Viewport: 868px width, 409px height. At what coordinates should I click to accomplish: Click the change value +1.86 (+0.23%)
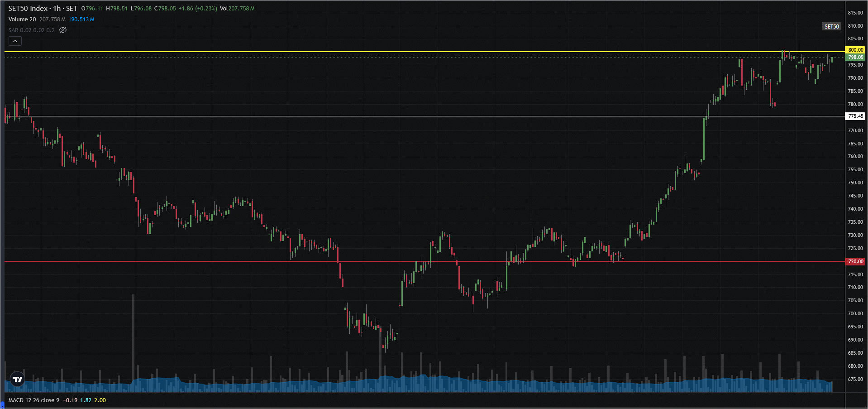(x=198, y=9)
